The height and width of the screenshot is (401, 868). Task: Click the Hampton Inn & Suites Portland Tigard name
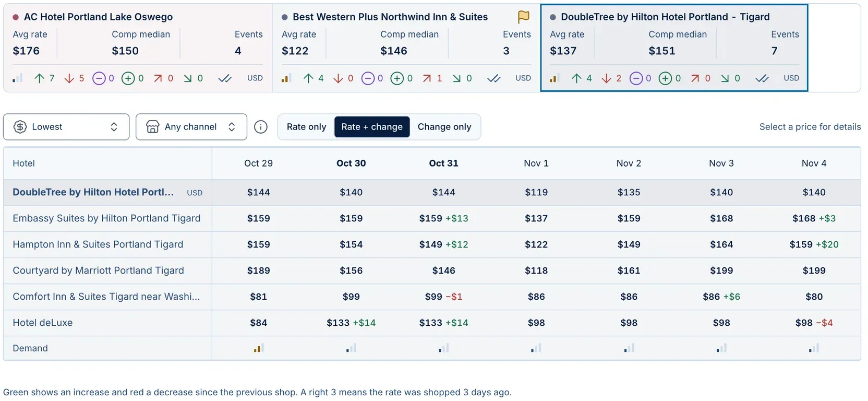tap(98, 244)
